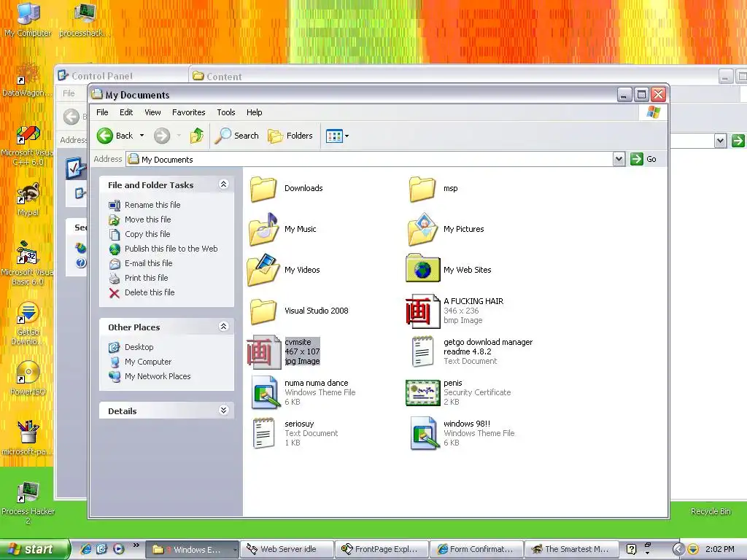747x560 pixels.
Task: Click Delete this file
Action: pyautogui.click(x=142, y=292)
